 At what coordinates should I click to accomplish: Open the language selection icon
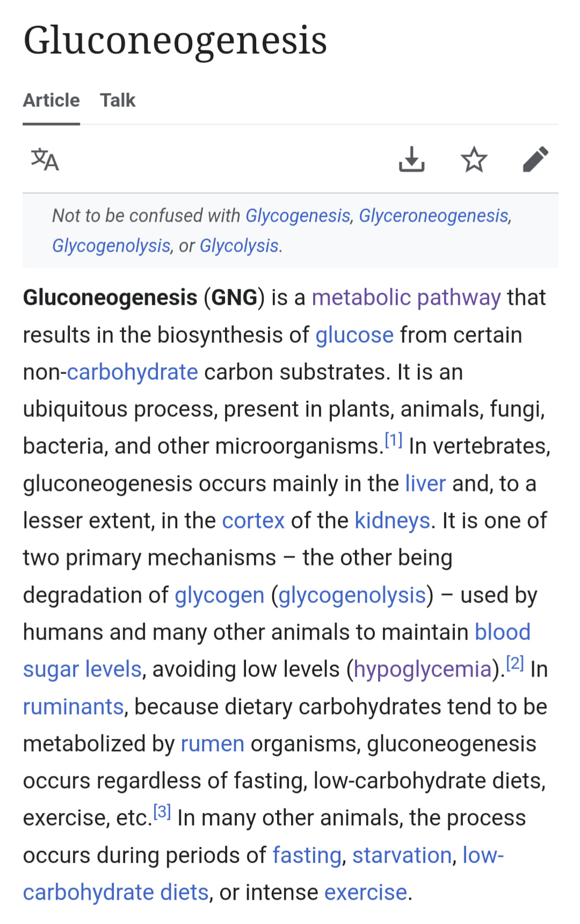[x=45, y=159]
